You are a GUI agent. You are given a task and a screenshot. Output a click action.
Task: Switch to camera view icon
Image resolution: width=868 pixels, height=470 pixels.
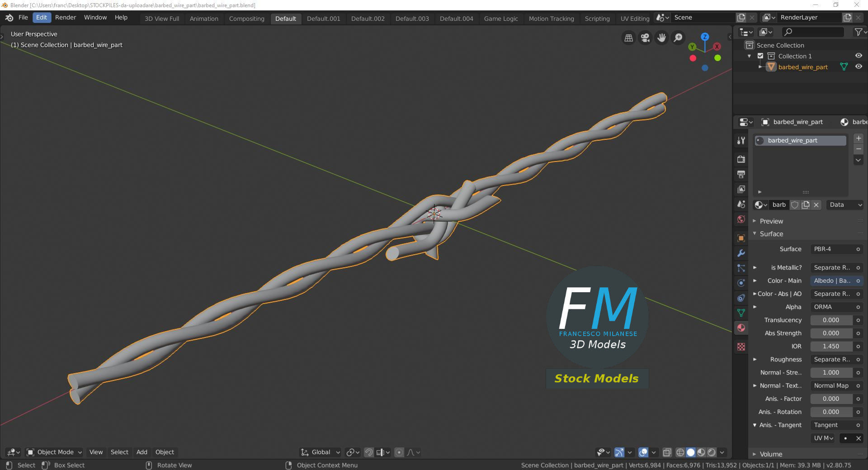(645, 38)
